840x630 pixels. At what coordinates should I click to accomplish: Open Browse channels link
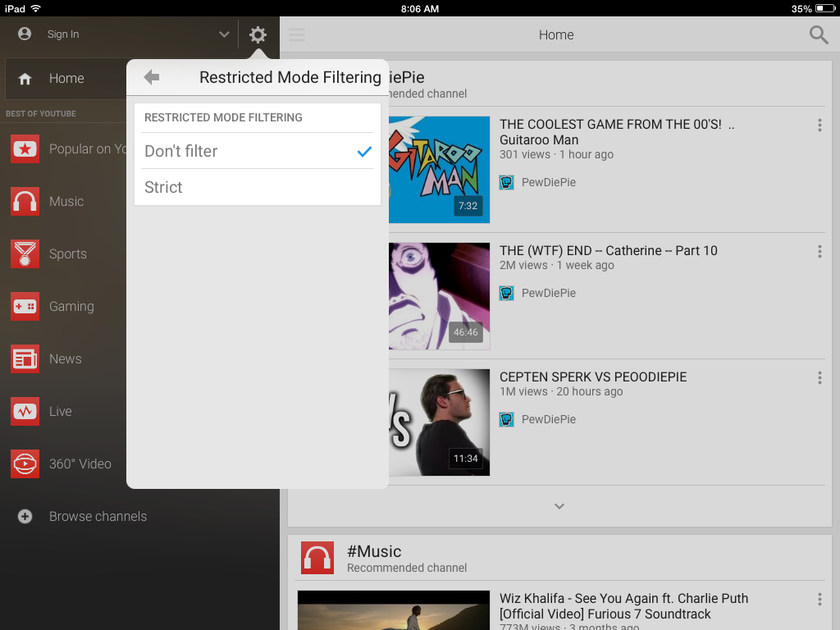(x=98, y=517)
